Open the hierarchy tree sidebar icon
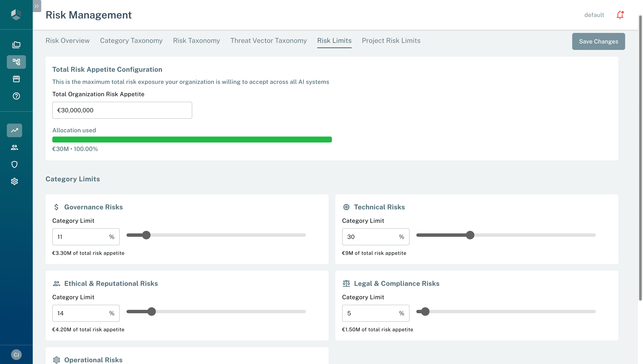 coord(16,62)
